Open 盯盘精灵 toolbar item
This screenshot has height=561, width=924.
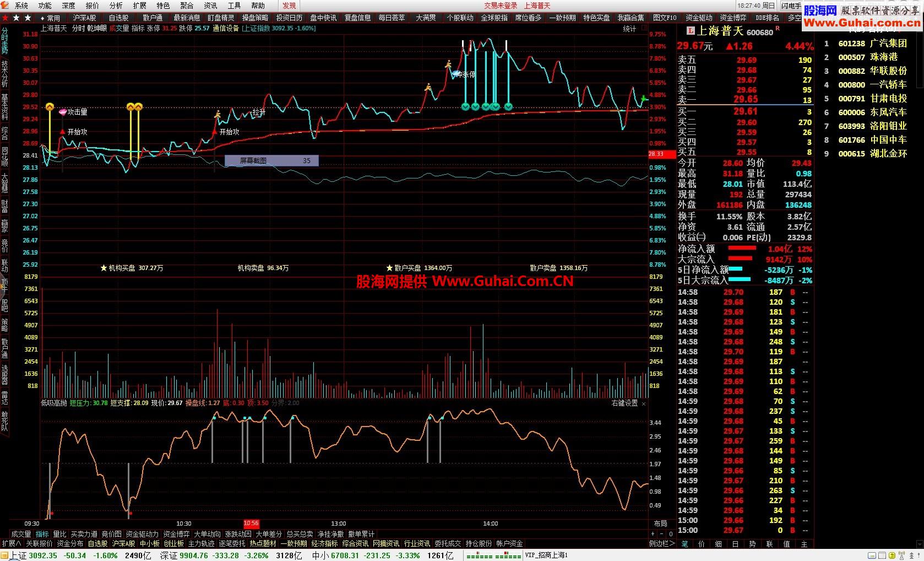221,18
